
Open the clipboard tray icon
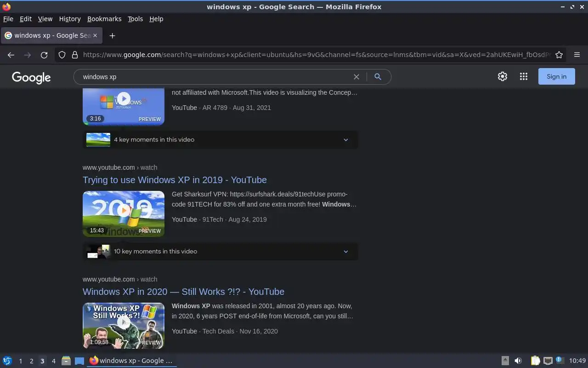(535, 361)
